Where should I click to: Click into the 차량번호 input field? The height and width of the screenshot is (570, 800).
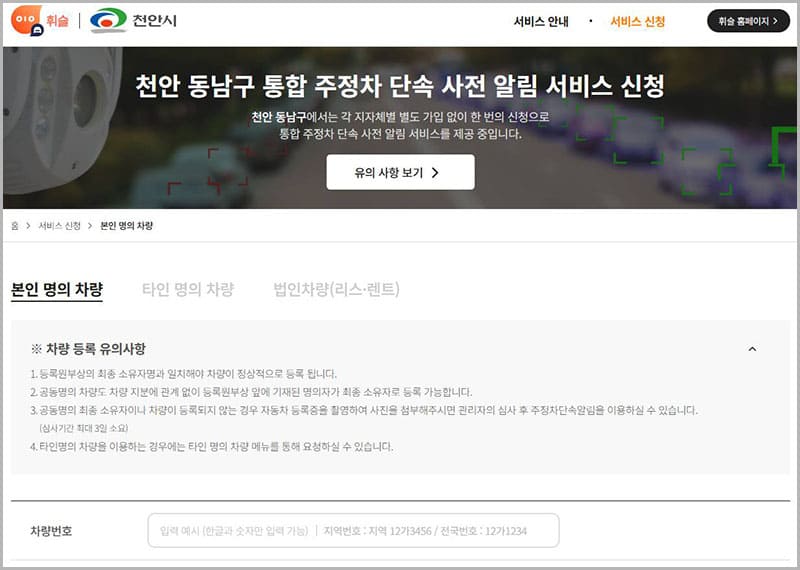(353, 530)
